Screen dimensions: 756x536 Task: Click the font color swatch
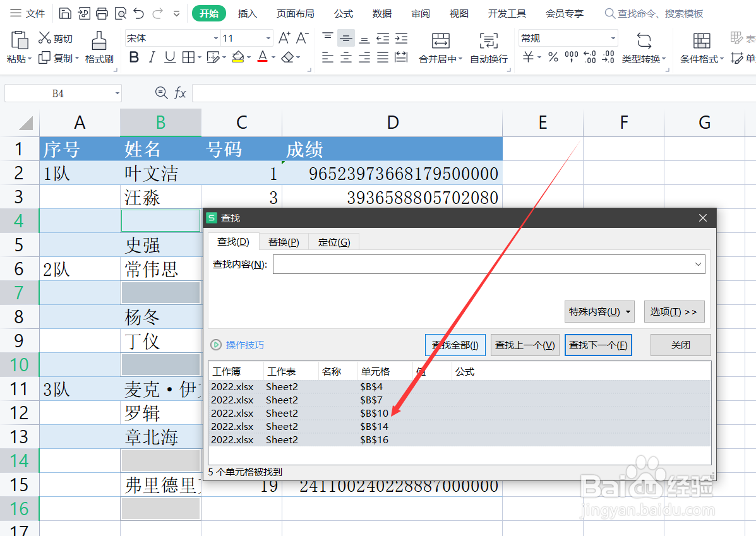click(x=264, y=57)
